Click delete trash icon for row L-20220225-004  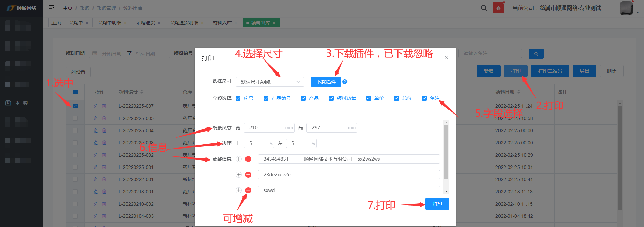(x=104, y=130)
